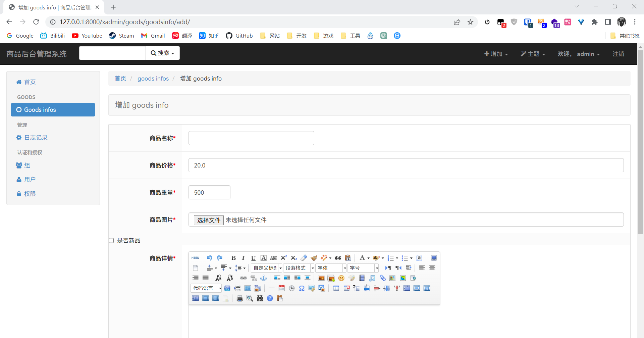Viewport: 644px width, 338px height.
Task: Toggle italic formatting in the editor
Action: 243,258
